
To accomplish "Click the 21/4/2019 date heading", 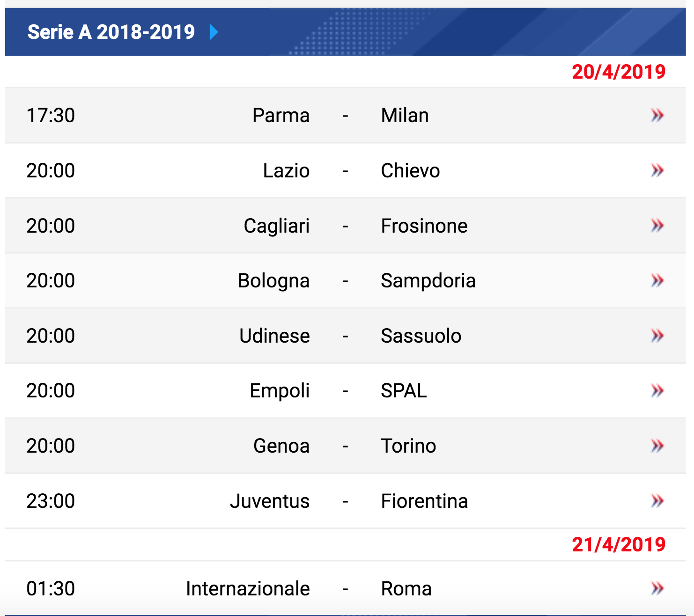I will tap(619, 544).
